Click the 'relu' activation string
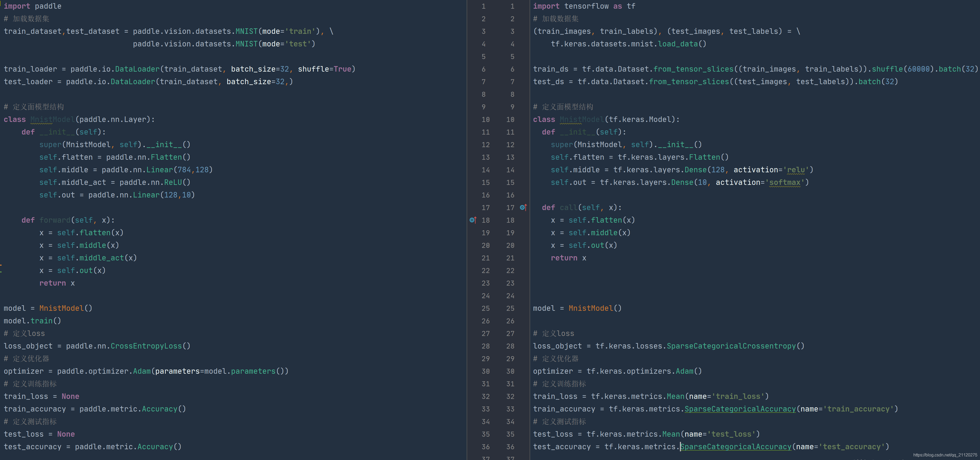Image resolution: width=980 pixels, height=460 pixels. [796, 170]
